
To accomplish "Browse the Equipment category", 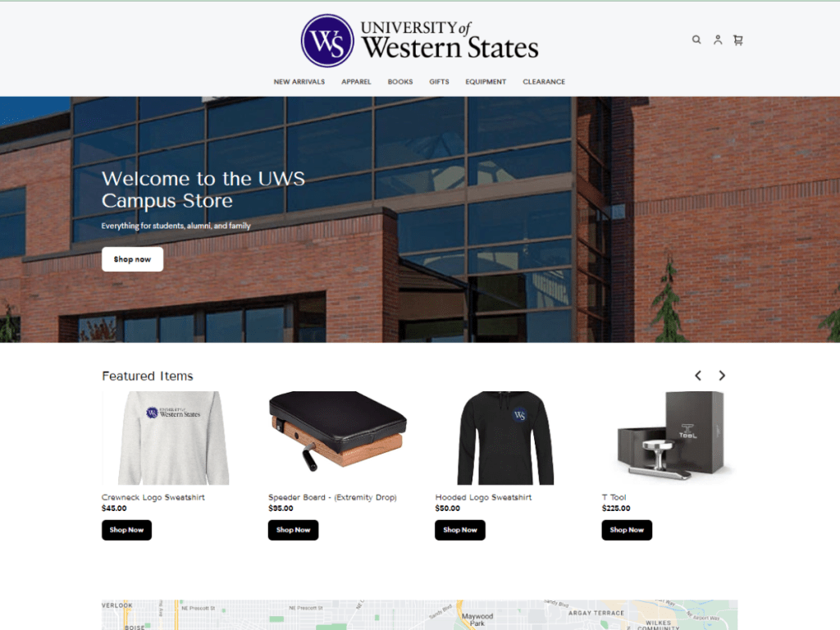I will pyautogui.click(x=486, y=81).
